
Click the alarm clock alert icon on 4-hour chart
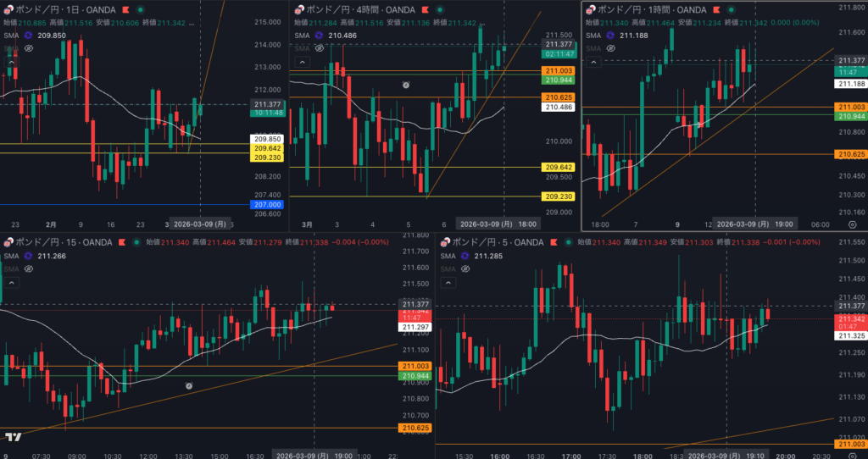pyautogui.click(x=406, y=86)
